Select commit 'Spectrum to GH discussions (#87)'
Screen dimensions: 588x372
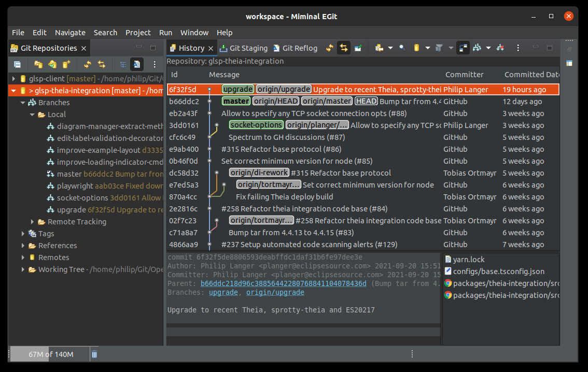287,137
